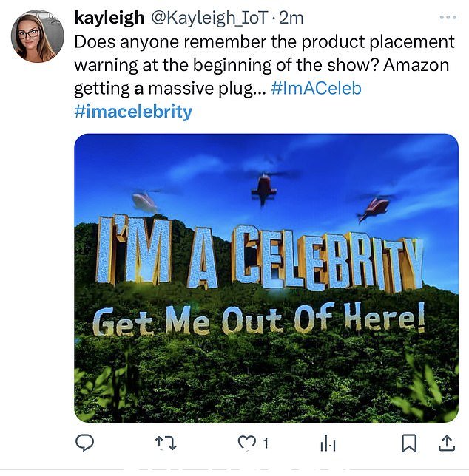The width and height of the screenshot is (469, 476).
Task: Bookmark this tweet
Action: point(409,443)
